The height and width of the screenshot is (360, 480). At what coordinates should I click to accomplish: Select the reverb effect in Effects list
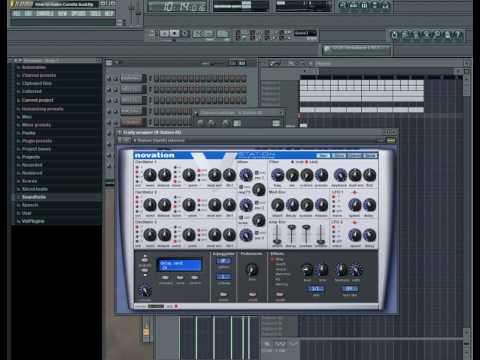coord(280,264)
